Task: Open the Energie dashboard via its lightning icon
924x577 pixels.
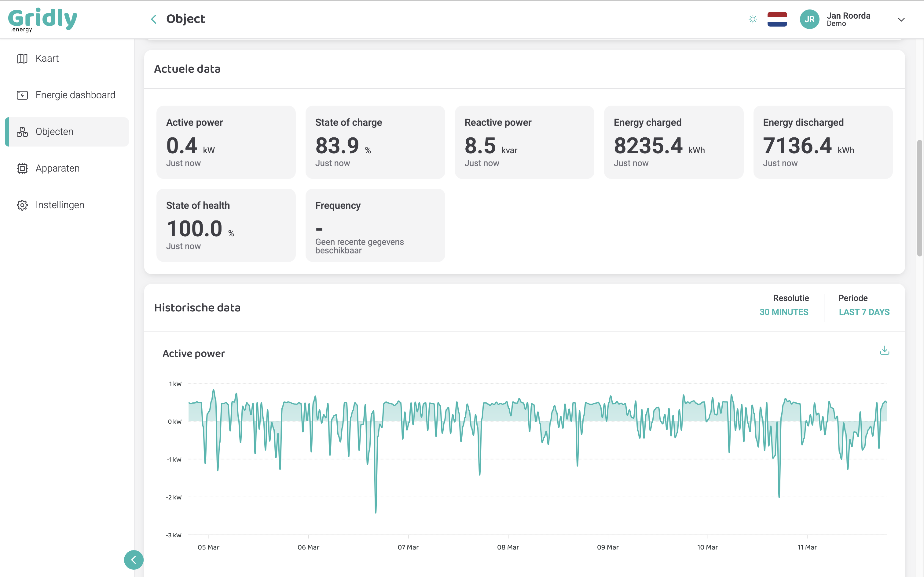Action: [22, 95]
